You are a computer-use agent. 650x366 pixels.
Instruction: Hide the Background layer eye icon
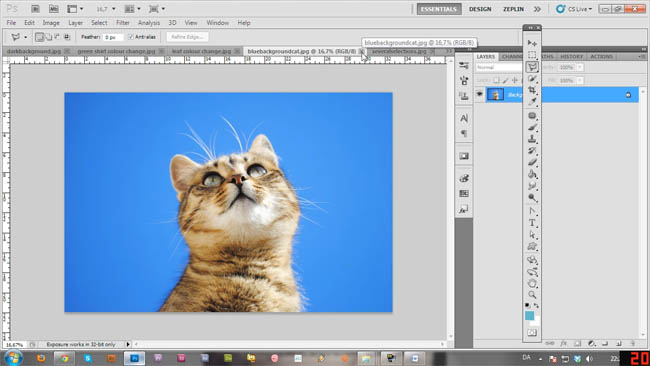(x=480, y=95)
